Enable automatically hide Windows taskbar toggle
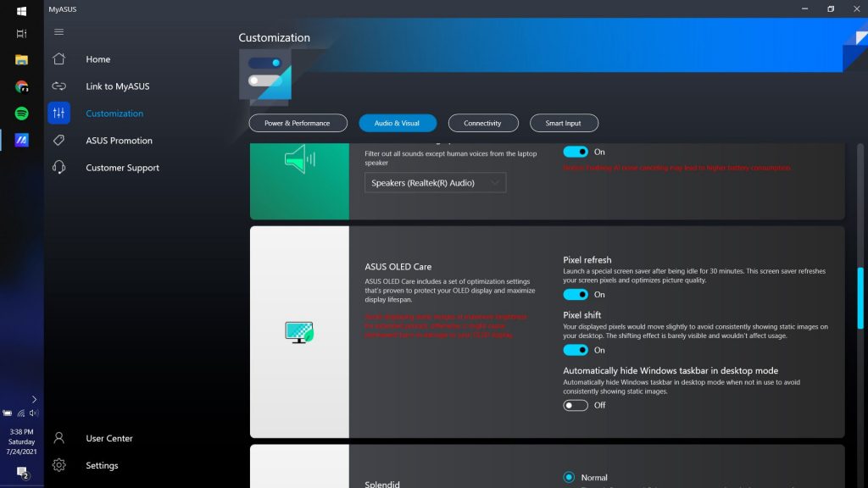Viewport: 868px width, 488px height. [x=576, y=405]
